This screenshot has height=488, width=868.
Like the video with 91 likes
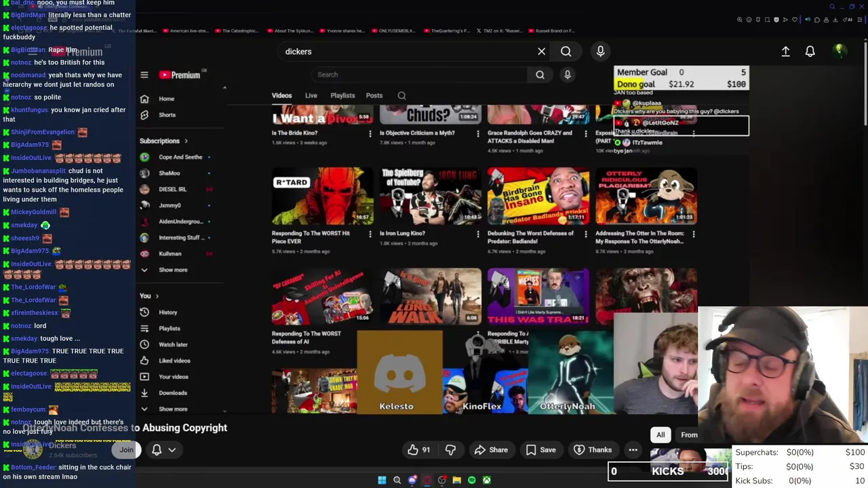click(418, 450)
